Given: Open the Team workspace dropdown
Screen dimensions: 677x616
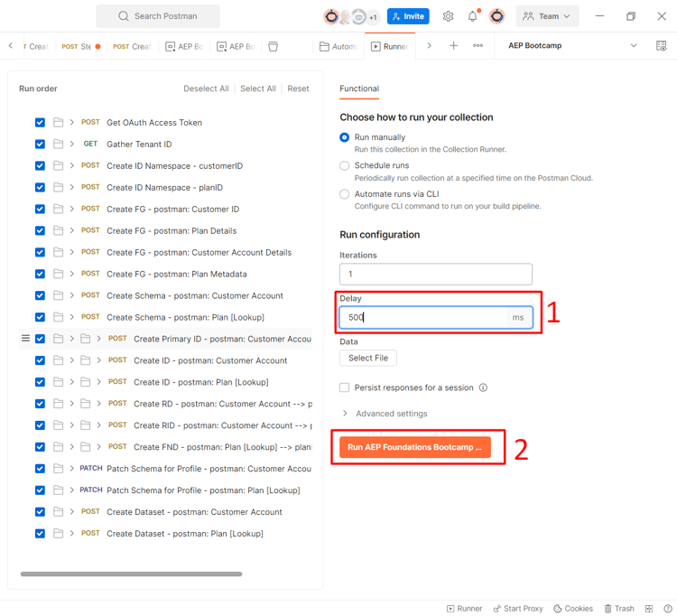Looking at the screenshot, I should 547,16.
